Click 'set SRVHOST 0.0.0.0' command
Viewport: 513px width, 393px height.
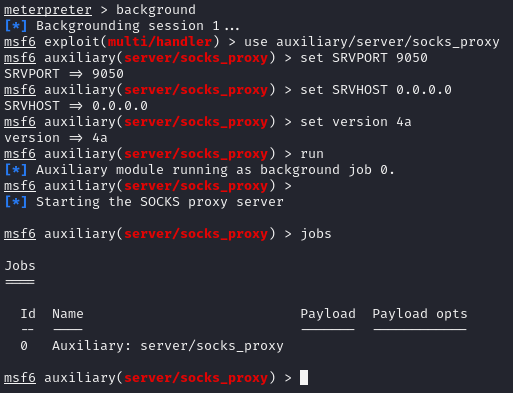click(x=376, y=90)
